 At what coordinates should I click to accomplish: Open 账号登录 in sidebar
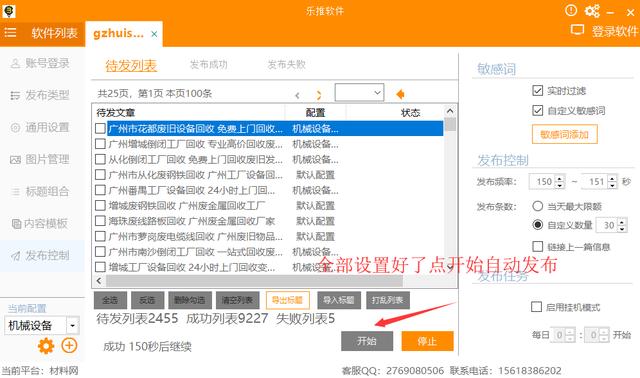click(x=40, y=63)
